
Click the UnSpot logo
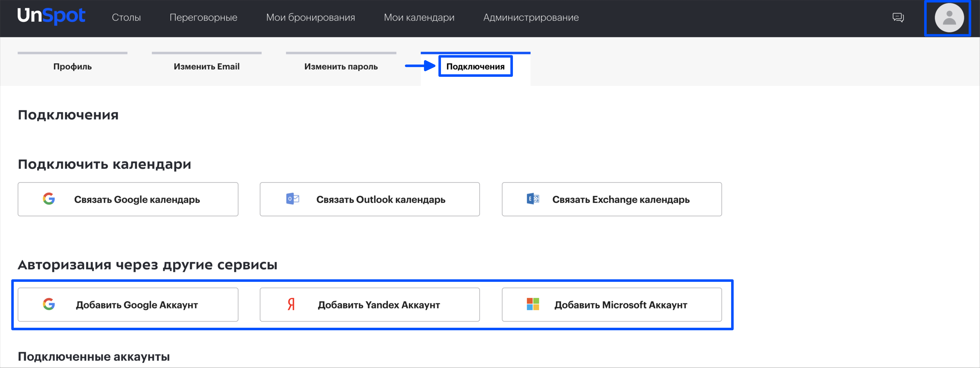(51, 16)
